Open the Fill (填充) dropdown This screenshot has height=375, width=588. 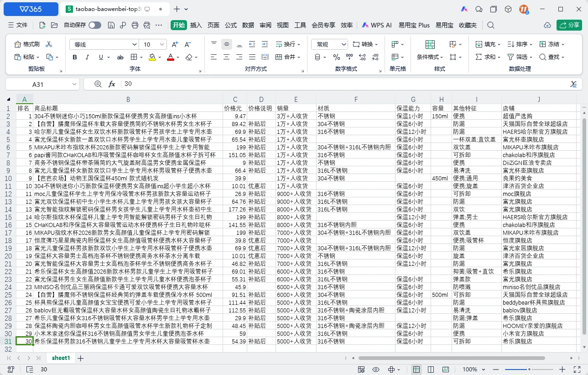pyautogui.click(x=488, y=44)
